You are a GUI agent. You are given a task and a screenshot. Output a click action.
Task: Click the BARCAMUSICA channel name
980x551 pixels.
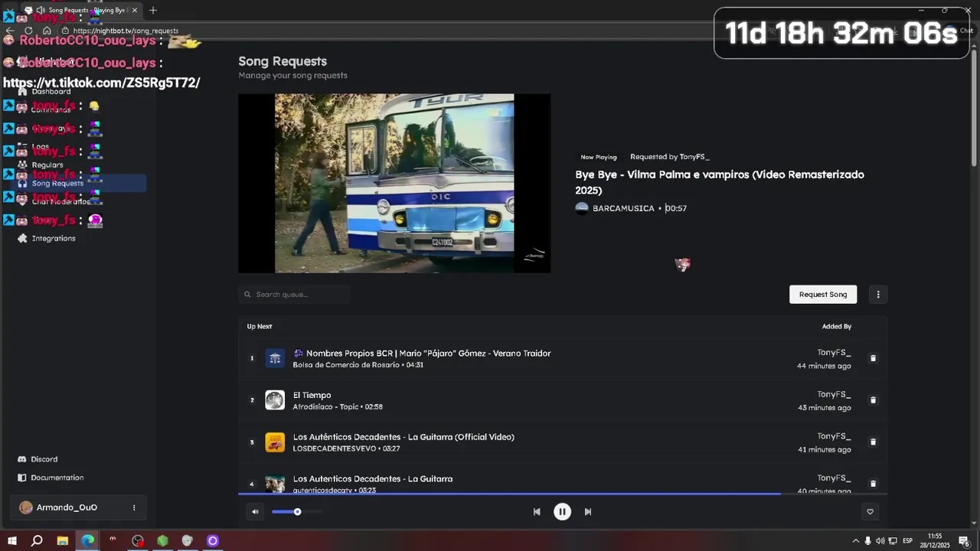click(623, 208)
